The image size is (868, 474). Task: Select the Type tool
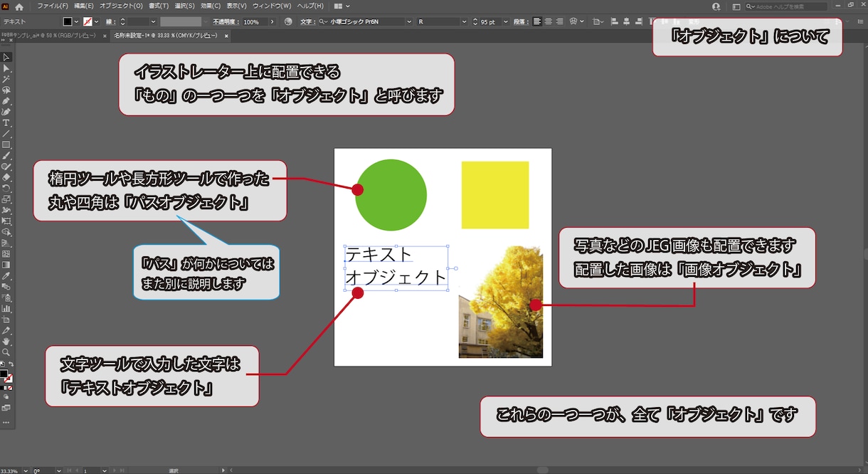point(6,123)
